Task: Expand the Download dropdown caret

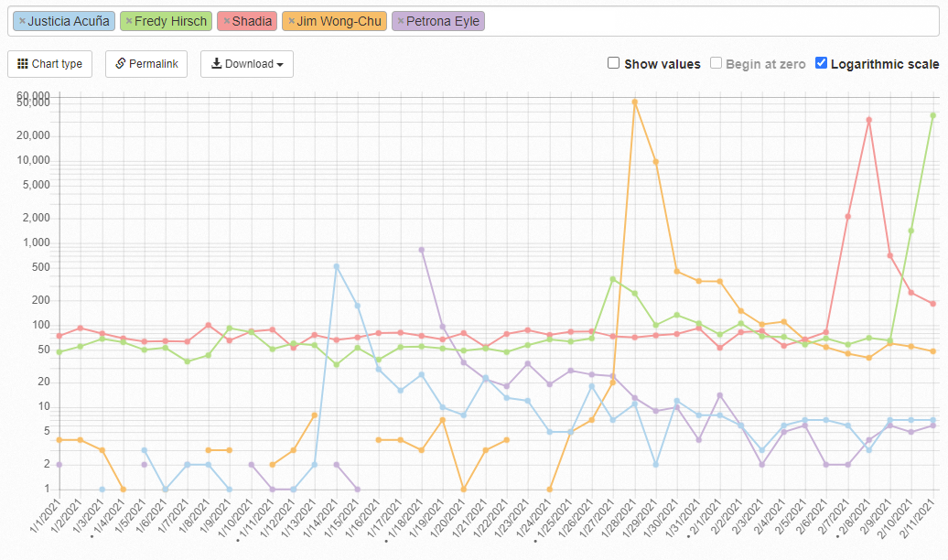Action: (279, 65)
